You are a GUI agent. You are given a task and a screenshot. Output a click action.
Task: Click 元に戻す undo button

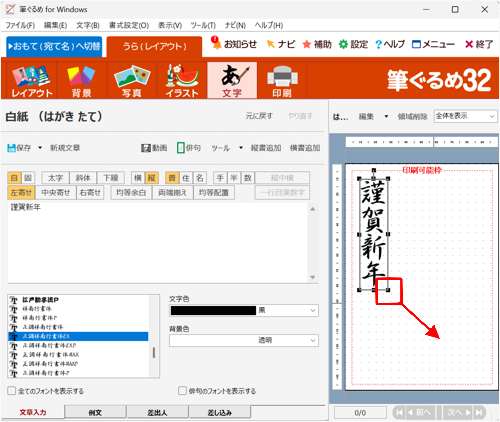[259, 116]
